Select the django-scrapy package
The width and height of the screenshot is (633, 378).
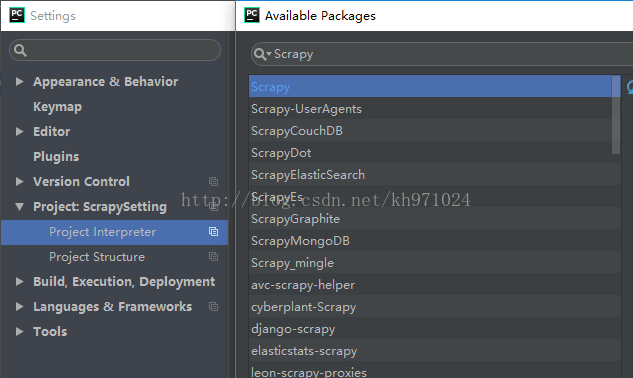point(435,329)
